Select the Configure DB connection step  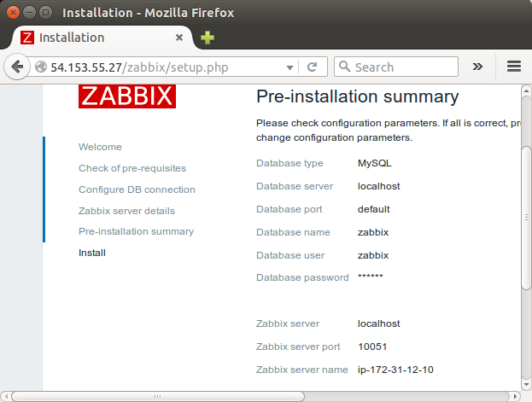[x=137, y=189]
